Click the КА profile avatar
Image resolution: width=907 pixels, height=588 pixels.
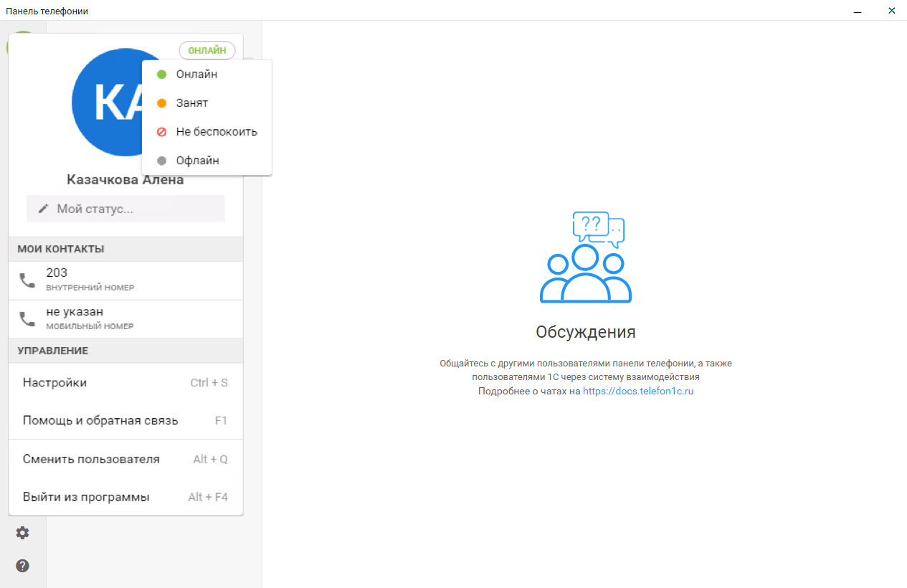[x=126, y=103]
